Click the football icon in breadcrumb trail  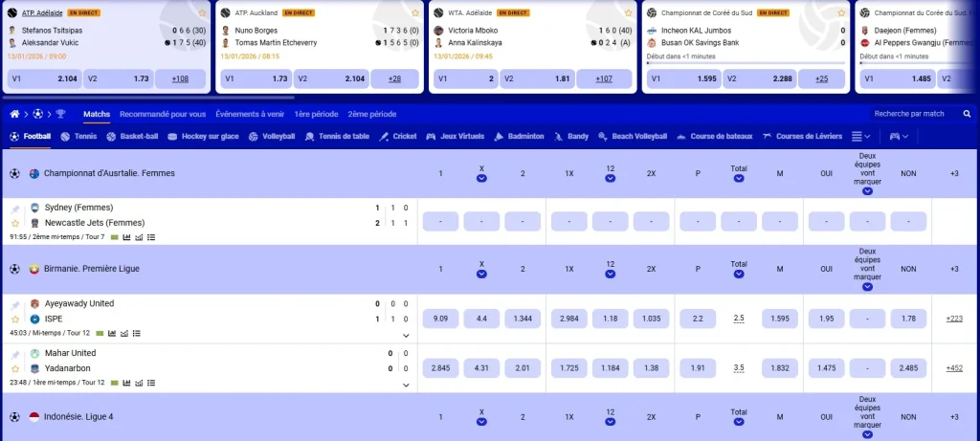pos(37,114)
